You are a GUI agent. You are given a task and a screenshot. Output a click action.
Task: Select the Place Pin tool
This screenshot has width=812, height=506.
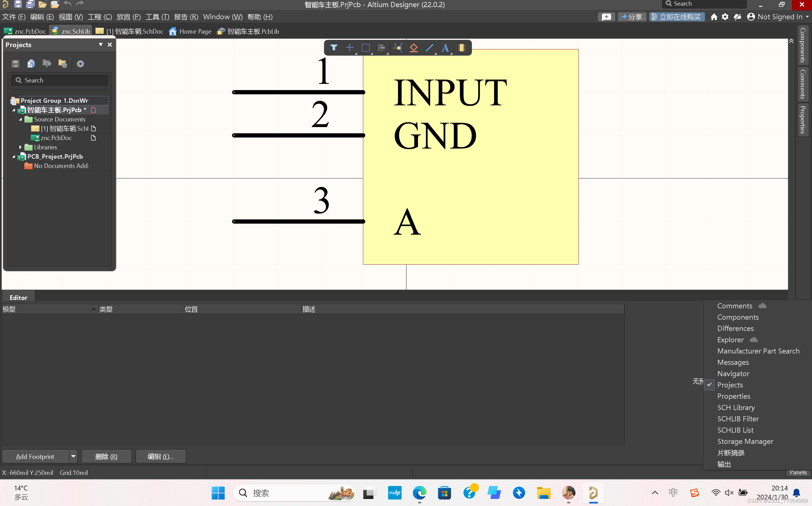tap(398, 48)
